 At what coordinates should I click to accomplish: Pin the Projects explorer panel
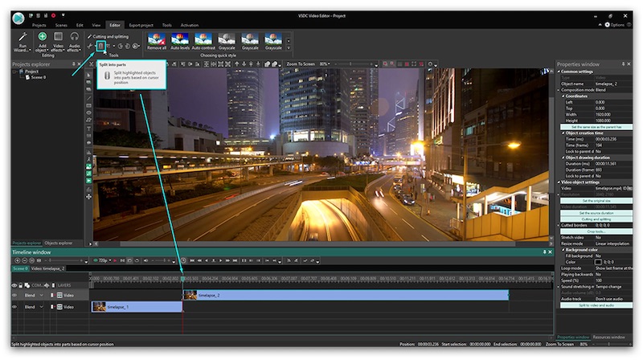(74, 64)
